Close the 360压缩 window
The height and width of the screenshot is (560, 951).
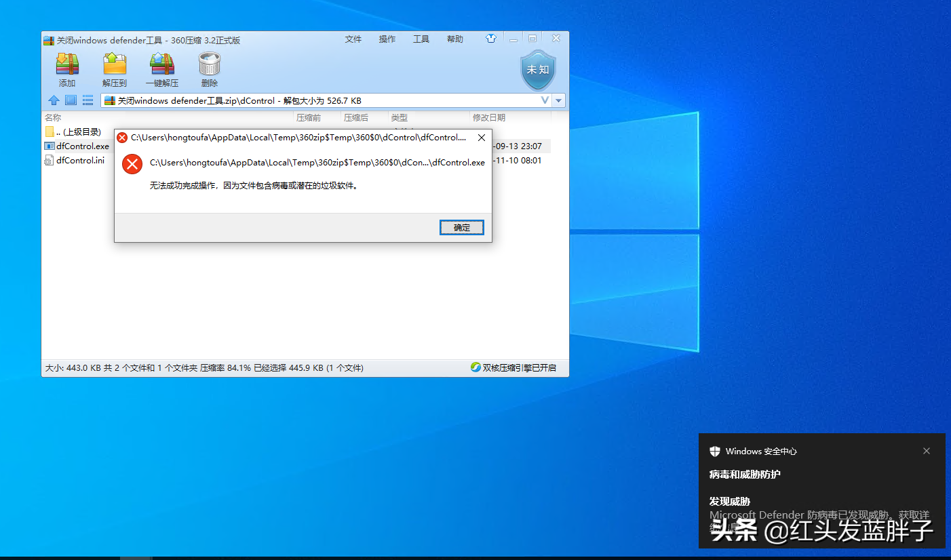coord(556,39)
